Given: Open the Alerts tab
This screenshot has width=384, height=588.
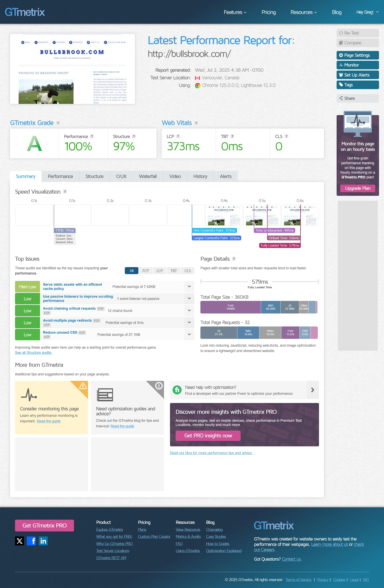Looking at the screenshot, I should (226, 176).
